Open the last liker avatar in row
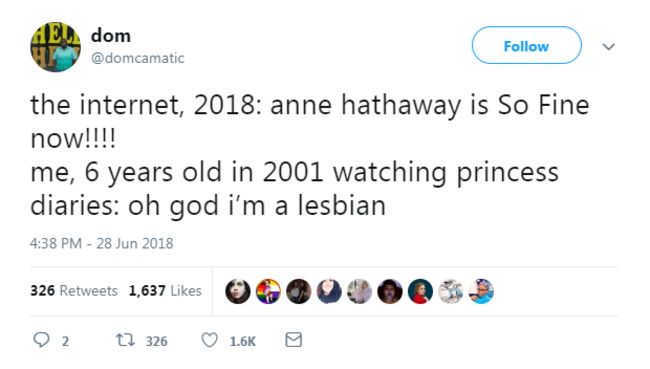The height and width of the screenshot is (369, 650). click(x=481, y=291)
